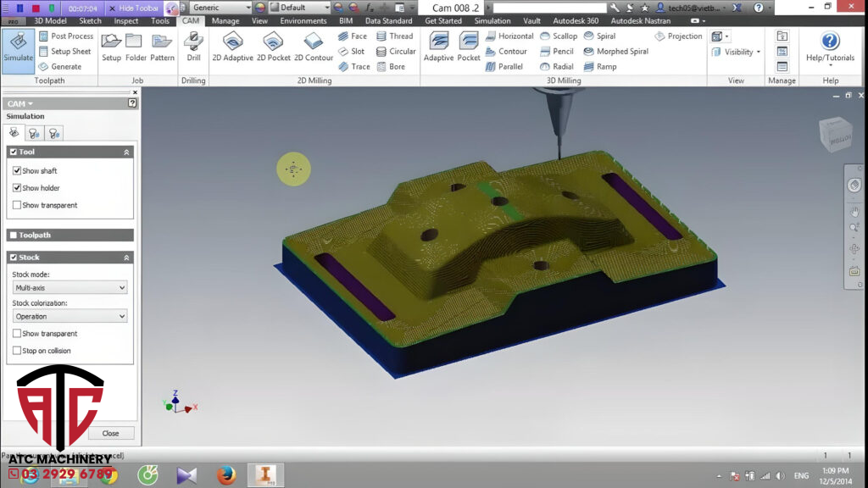868x488 pixels.
Task: Switch to the Inspect ribbon tab
Action: [x=126, y=21]
